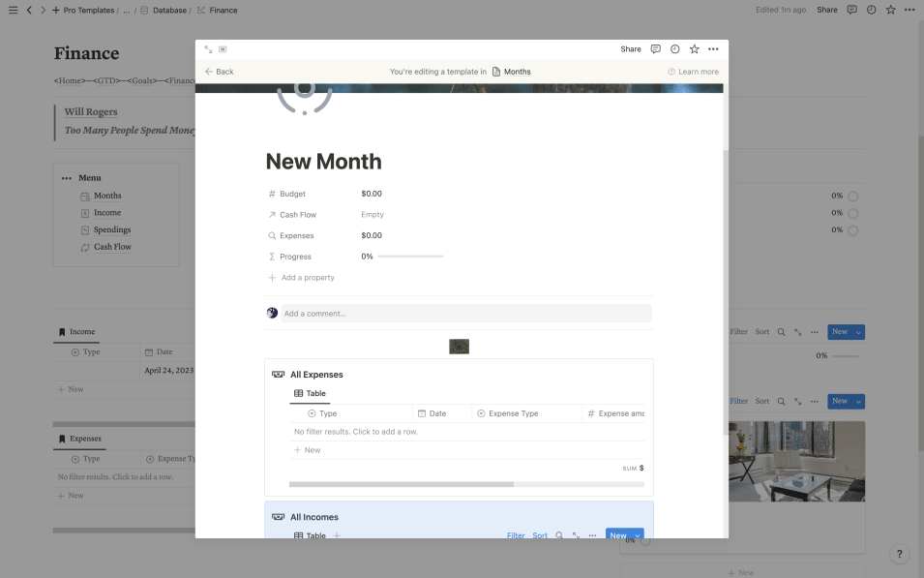Click Add a property
Viewport: 924px width, 578px height.
(302, 277)
